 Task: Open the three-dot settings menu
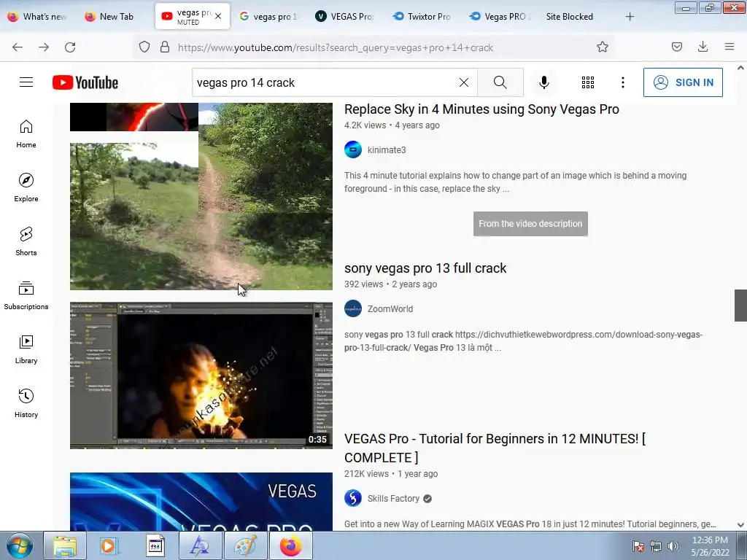[623, 82]
